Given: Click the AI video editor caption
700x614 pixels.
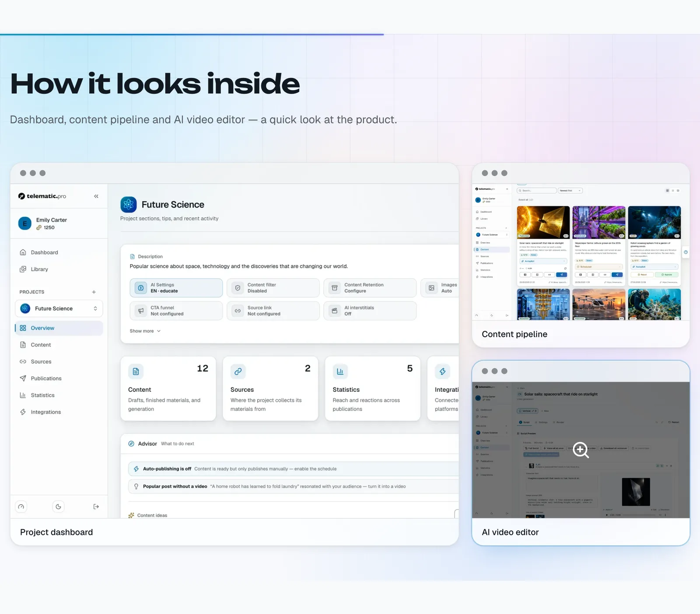Looking at the screenshot, I should tap(510, 532).
